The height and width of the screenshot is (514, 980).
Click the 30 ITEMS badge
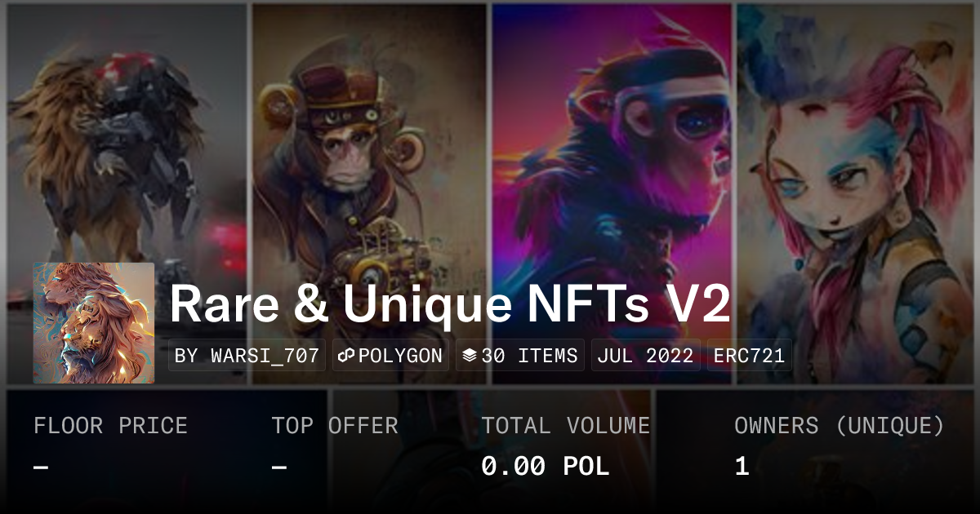(x=520, y=356)
